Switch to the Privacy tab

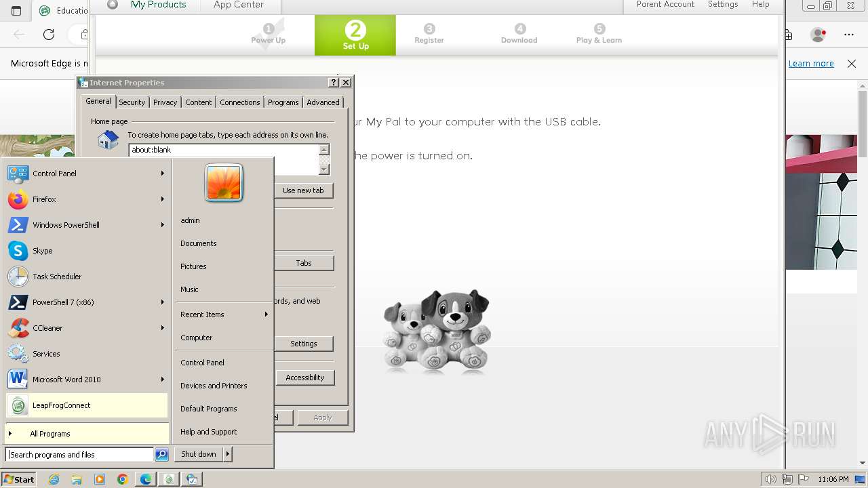(165, 102)
